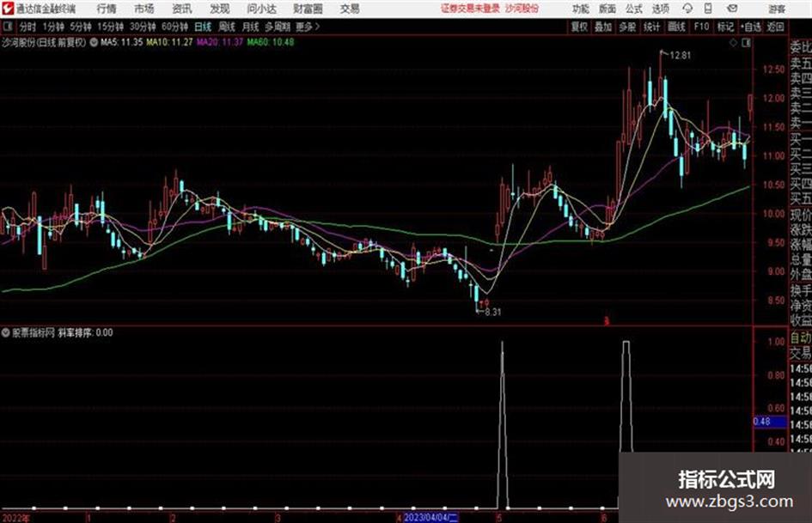Switch to the 1分钟 period tab
This screenshot has width=812, height=523.
coord(52,27)
